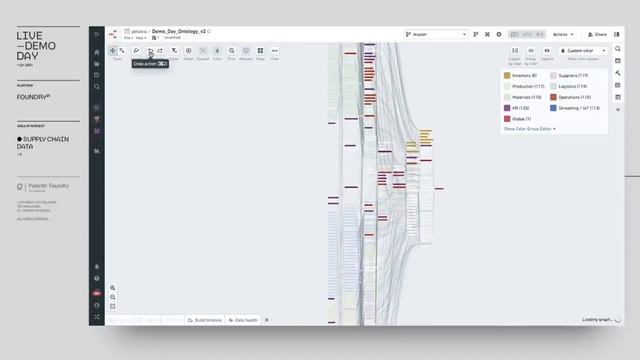
Task: Click the Inventory gold color swatch
Action: (507, 76)
